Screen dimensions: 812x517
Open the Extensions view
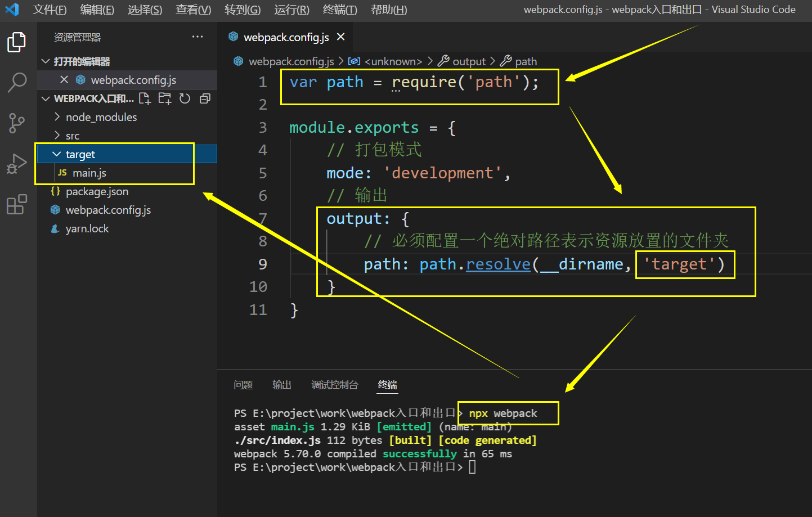tap(16, 204)
